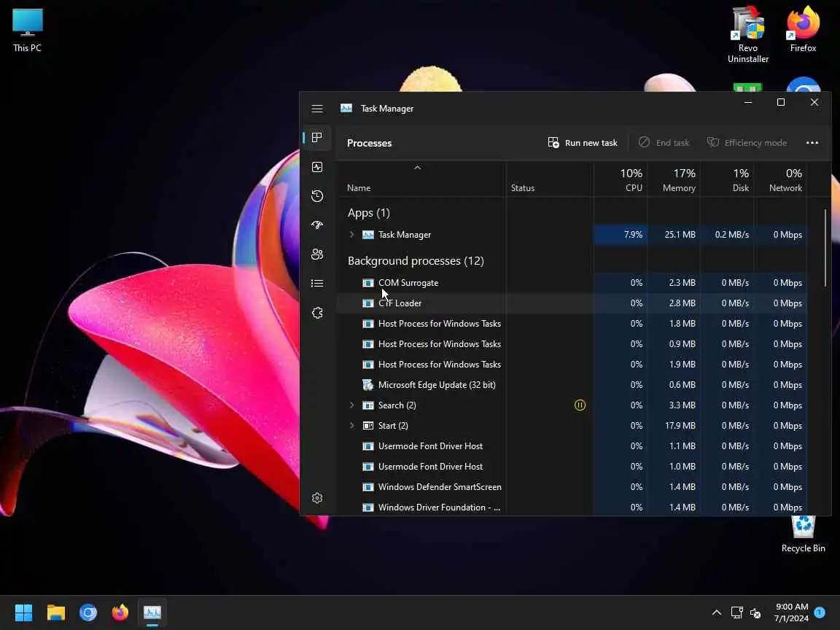This screenshot has width=840, height=630.
Task: Select the Host Process row using 0.9 MB
Action: tap(572, 344)
